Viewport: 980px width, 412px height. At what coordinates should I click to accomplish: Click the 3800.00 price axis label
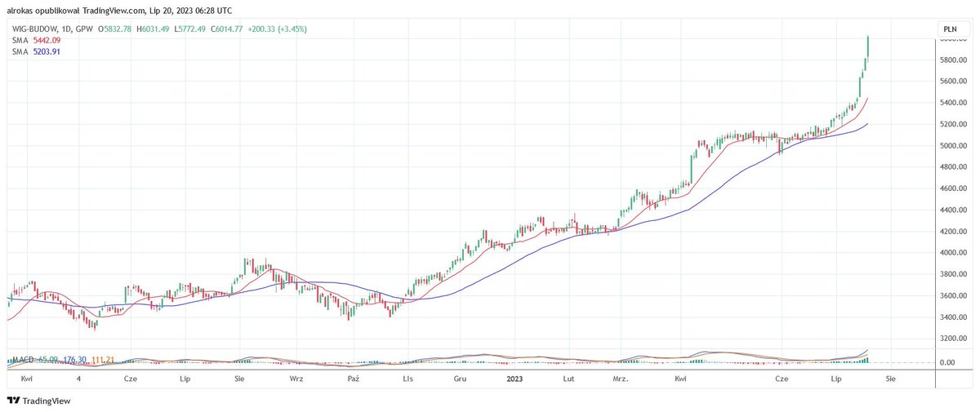tap(954, 274)
